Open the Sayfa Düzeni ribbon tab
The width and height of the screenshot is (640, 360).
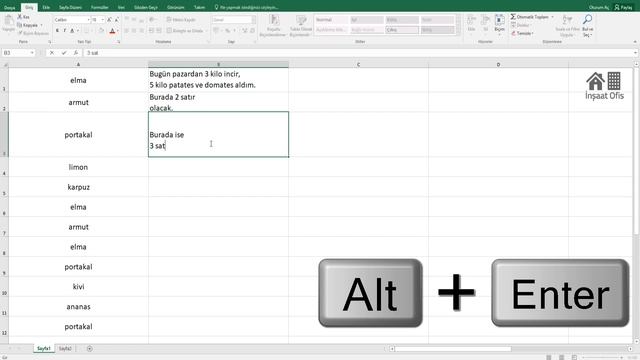[70, 7]
